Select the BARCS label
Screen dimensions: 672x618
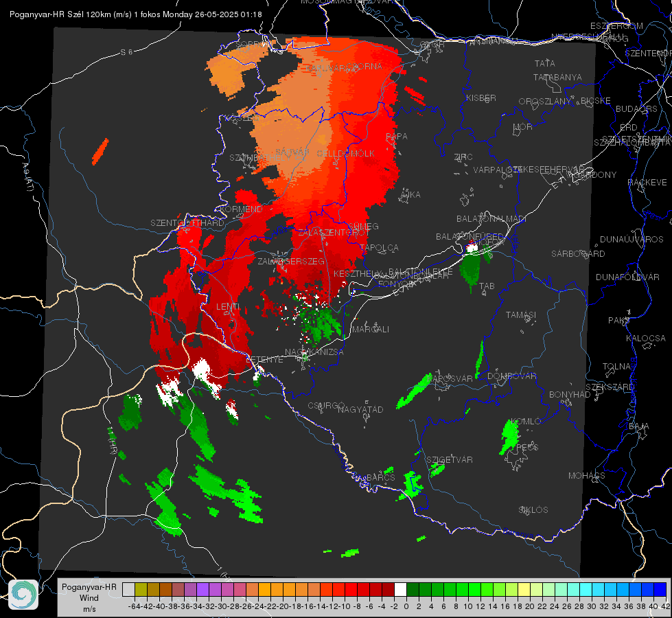[x=380, y=477]
